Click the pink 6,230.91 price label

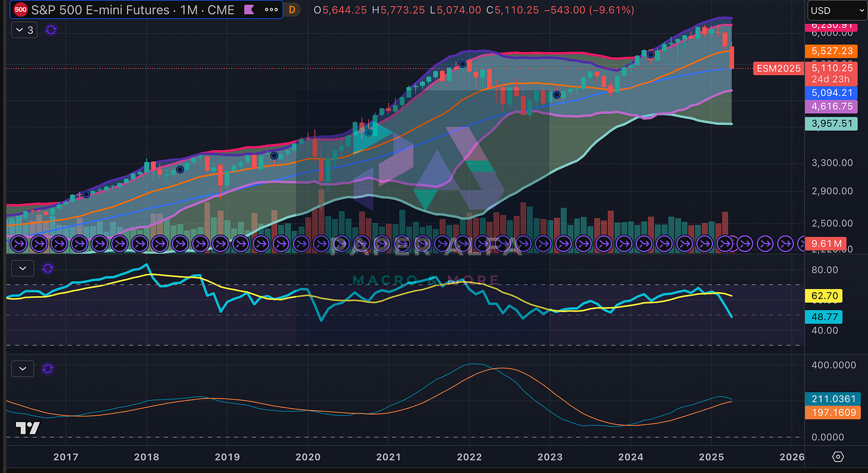click(830, 27)
